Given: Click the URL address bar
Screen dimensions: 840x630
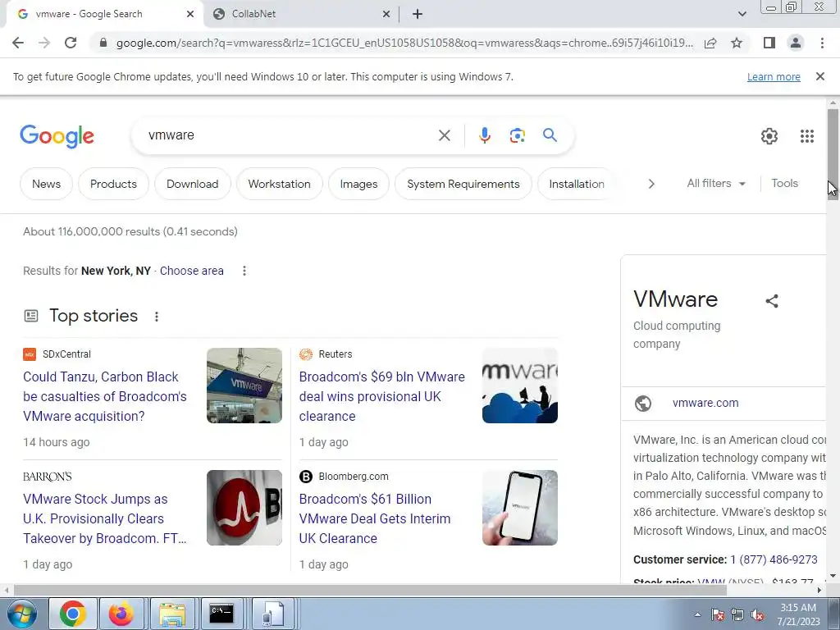Looking at the screenshot, I should pyautogui.click(x=404, y=43).
